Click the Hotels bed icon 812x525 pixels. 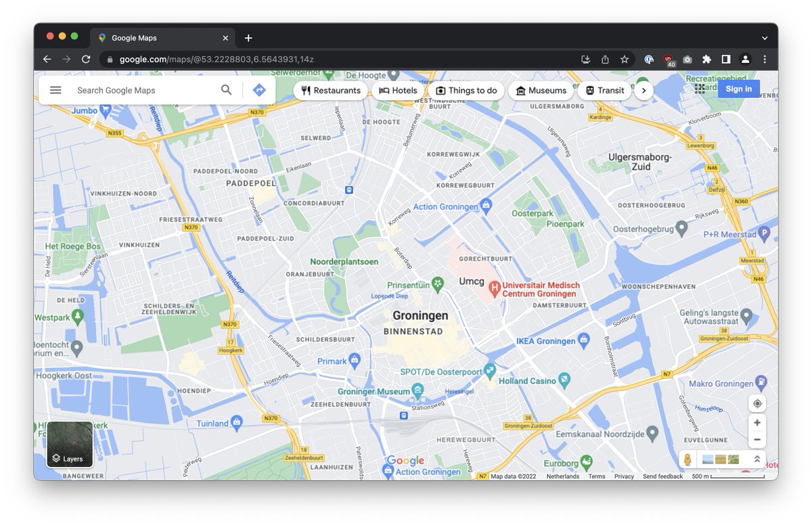(x=383, y=90)
